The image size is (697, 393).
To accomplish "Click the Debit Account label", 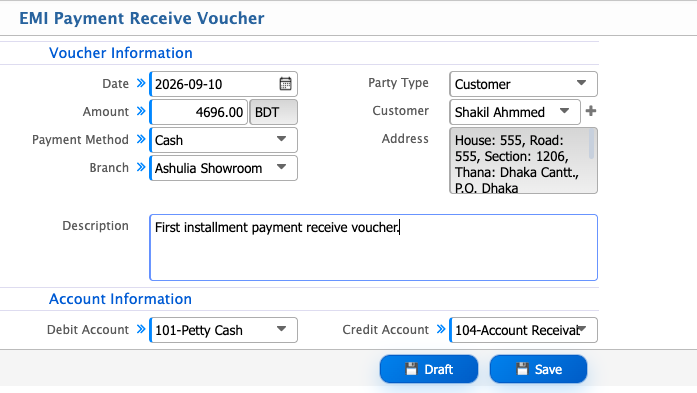I will (88, 329).
